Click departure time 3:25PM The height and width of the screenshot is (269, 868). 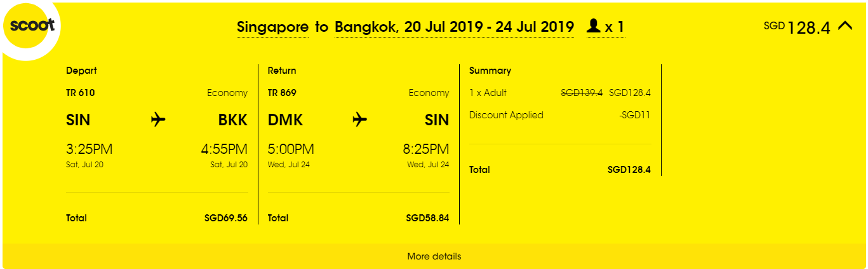pyautogui.click(x=90, y=149)
